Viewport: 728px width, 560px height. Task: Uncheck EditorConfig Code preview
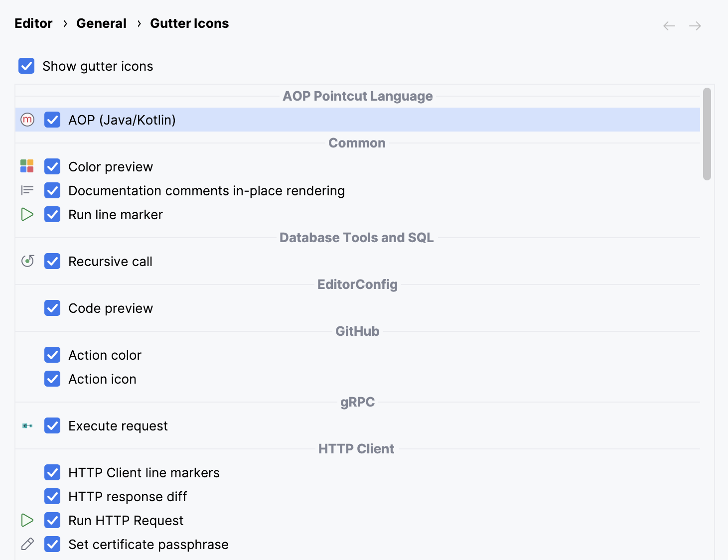coord(52,308)
